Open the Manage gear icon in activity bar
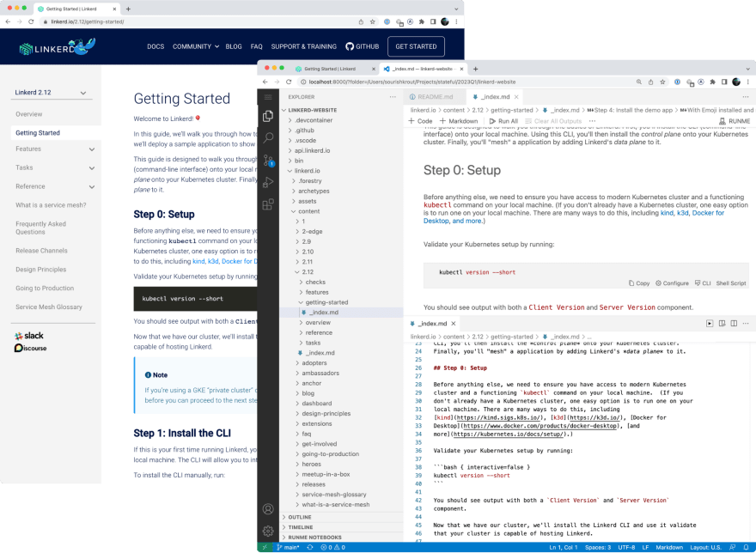The image size is (756, 553). (x=268, y=531)
